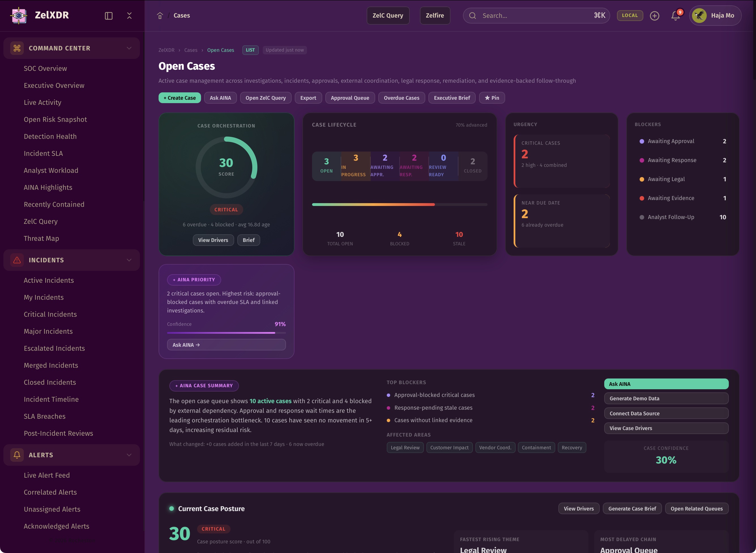Open the Approval Queue button
Image resolution: width=756 pixels, height=553 pixels.
(350, 98)
